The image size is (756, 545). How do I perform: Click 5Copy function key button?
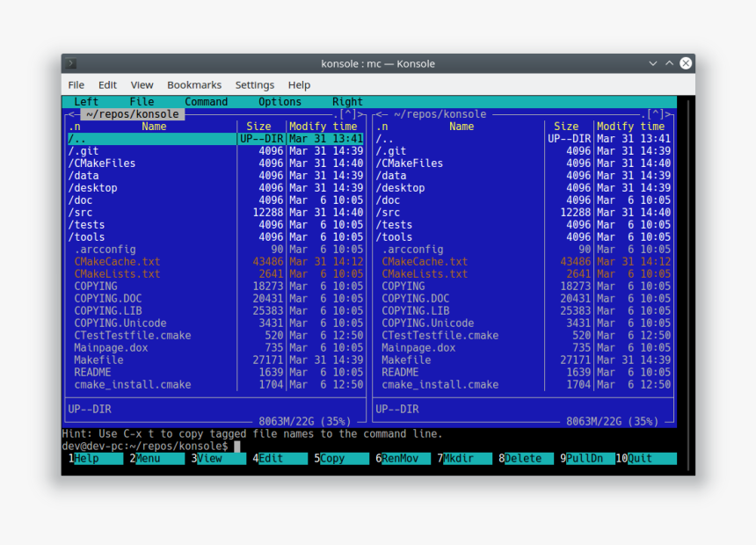pos(341,458)
